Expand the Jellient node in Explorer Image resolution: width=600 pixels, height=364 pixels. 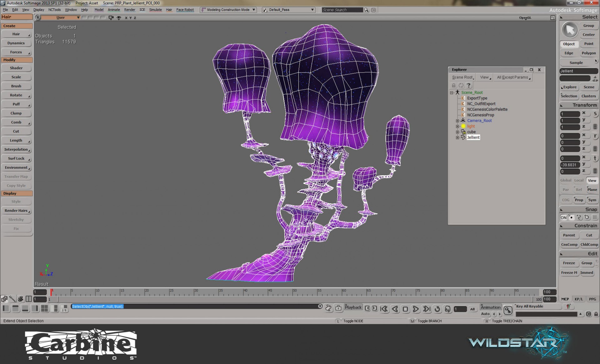click(457, 137)
